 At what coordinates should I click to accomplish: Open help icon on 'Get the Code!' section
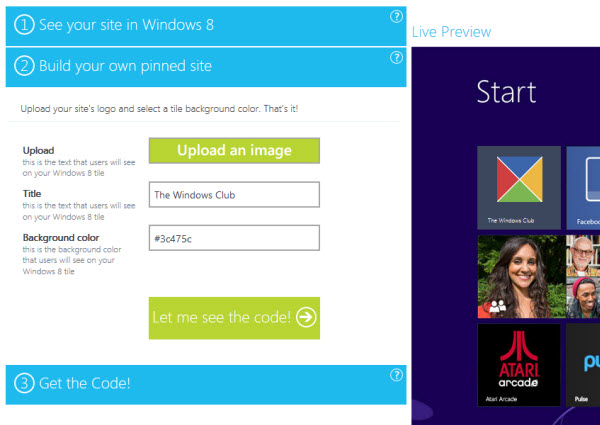396,375
